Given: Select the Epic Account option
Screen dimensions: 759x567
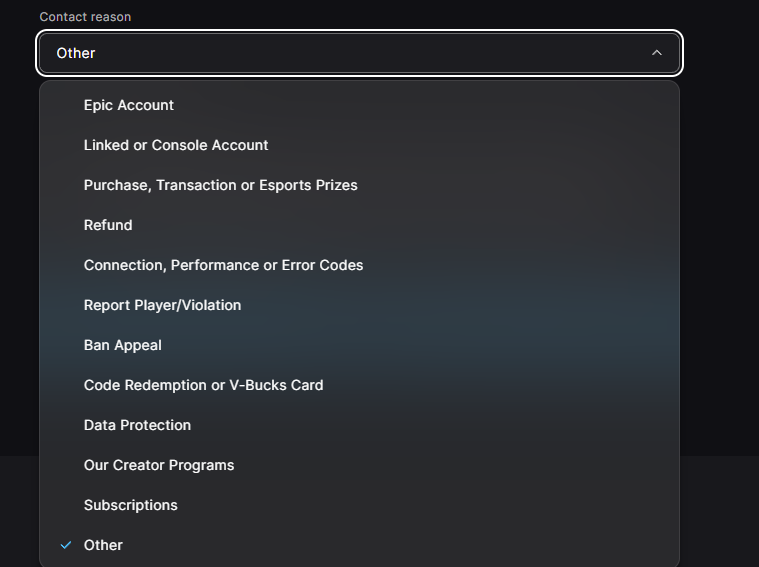Looking at the screenshot, I should pos(359,105).
